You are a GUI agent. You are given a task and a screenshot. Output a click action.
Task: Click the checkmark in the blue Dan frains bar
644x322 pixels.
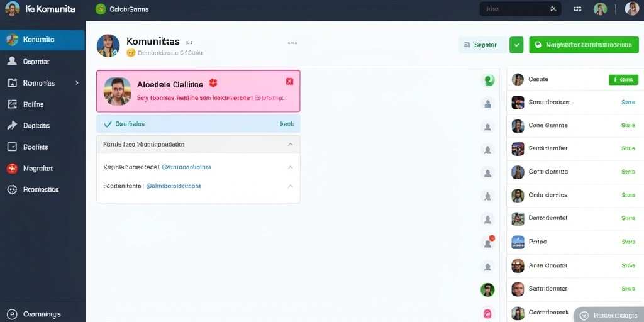(x=108, y=124)
